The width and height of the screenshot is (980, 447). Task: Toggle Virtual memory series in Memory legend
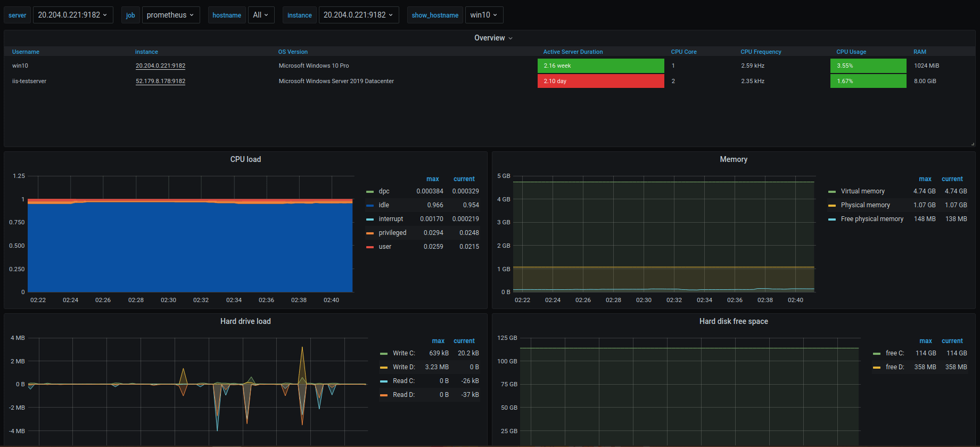[x=862, y=191]
